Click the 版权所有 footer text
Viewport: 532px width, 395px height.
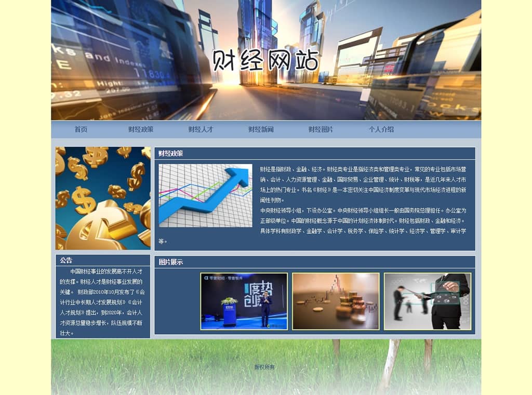[264, 367]
